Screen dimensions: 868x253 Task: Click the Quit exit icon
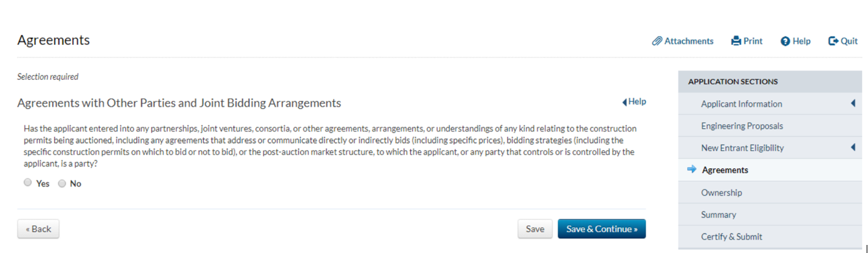tap(834, 41)
